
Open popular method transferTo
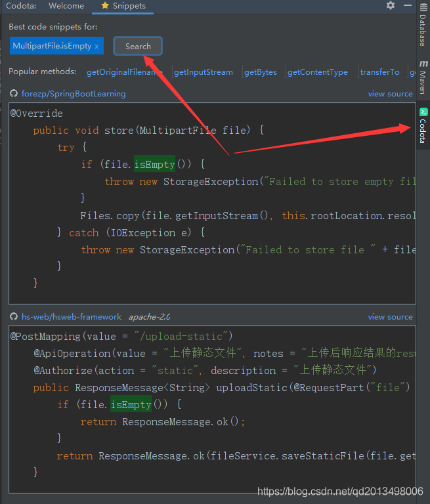pyautogui.click(x=380, y=72)
